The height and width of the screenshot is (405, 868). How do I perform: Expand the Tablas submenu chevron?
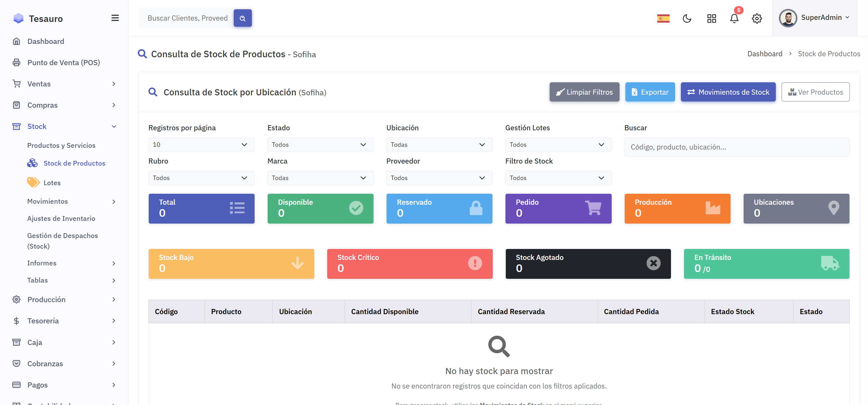pos(114,281)
